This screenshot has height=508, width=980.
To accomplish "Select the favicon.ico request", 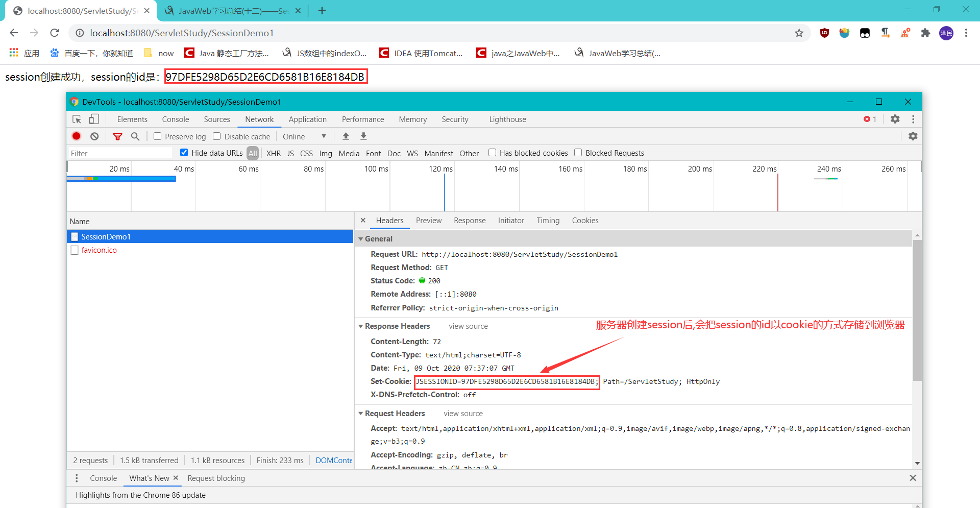I will click(210, 250).
